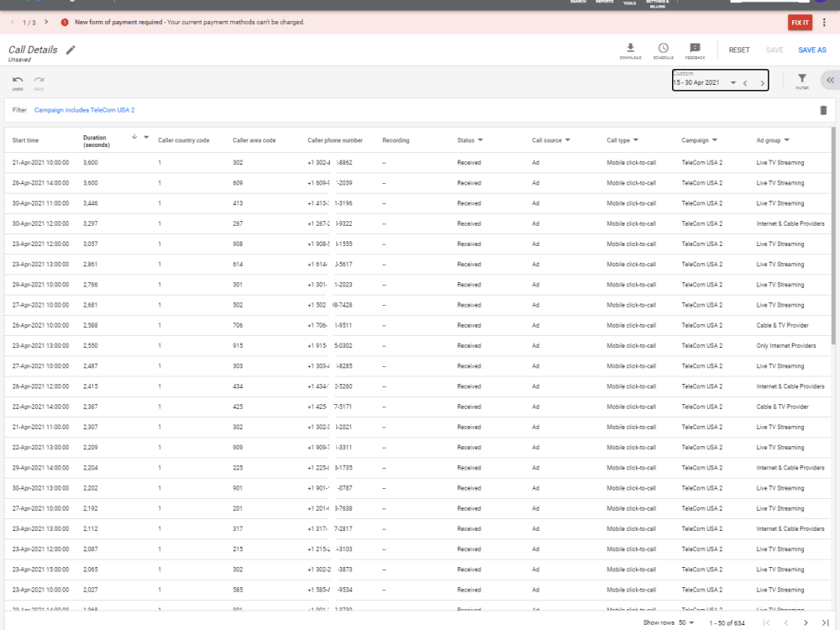Select '21-Apr-2021 10:00:00' start time cell
Screen dimensions: 840x630
pyautogui.click(x=40, y=162)
